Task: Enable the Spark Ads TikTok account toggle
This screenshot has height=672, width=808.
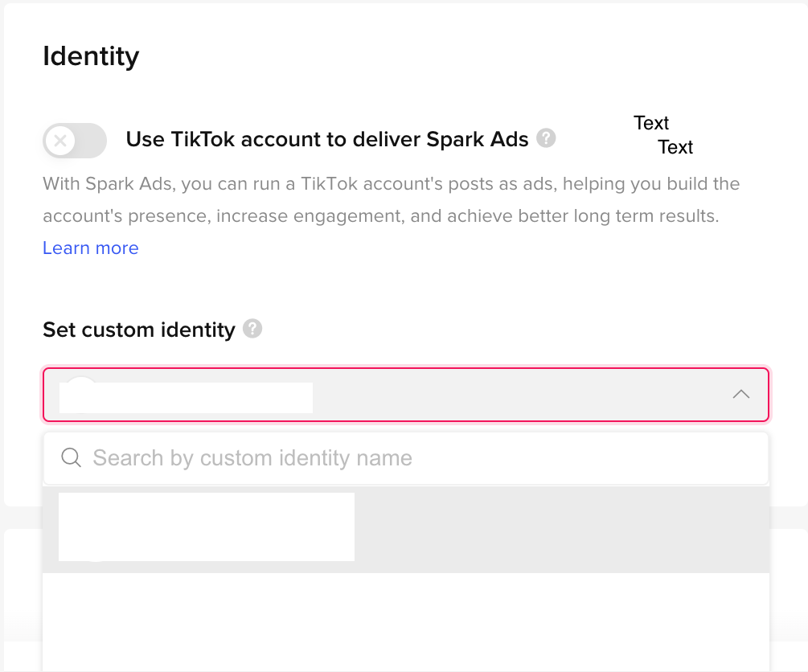Action: (x=75, y=140)
